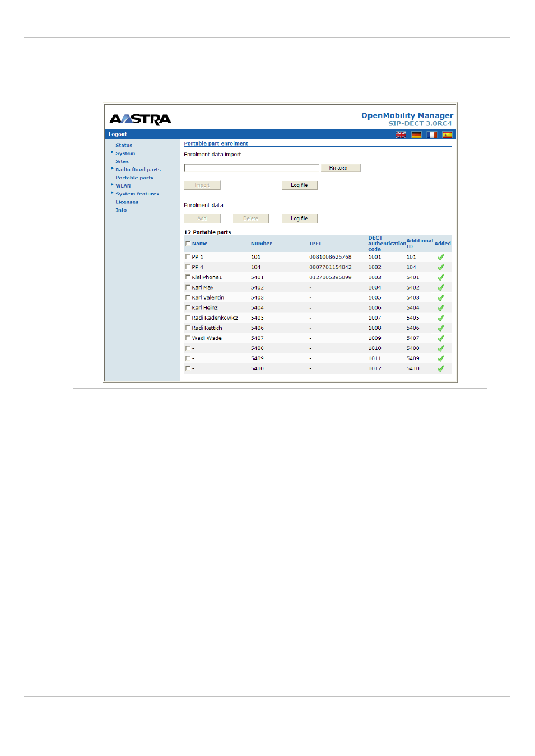The height and width of the screenshot is (756, 535).
Task: Select the French flag language icon
Action: [431, 134]
